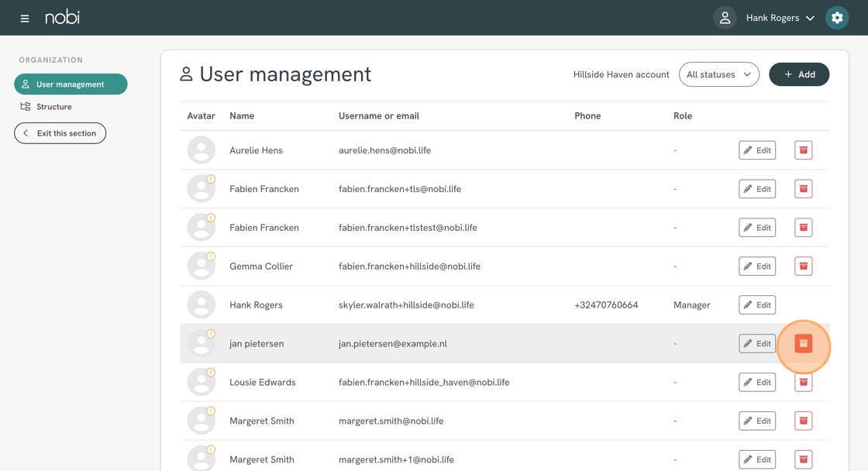Edit Aurelie Hens user
Viewport: 868px width, 471px height.
(x=757, y=150)
